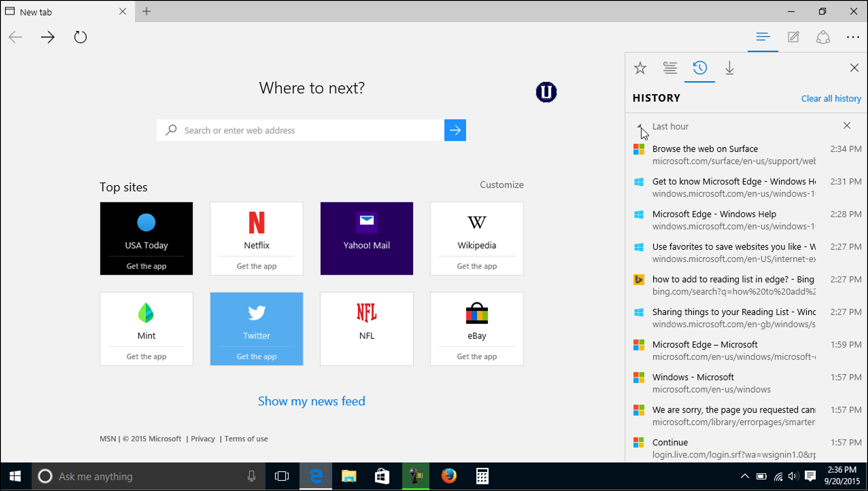Viewport: 868px width, 491px height.
Task: Select the Make a Web Note tool
Action: point(793,37)
